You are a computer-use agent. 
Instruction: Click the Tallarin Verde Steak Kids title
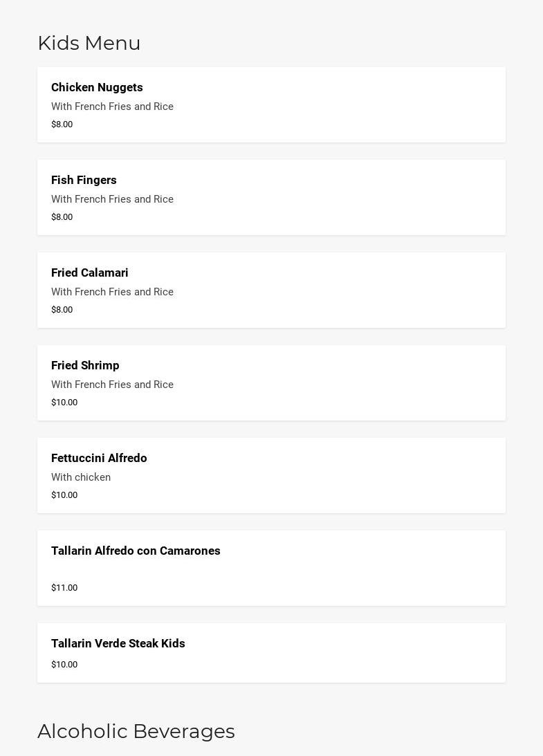(118, 643)
